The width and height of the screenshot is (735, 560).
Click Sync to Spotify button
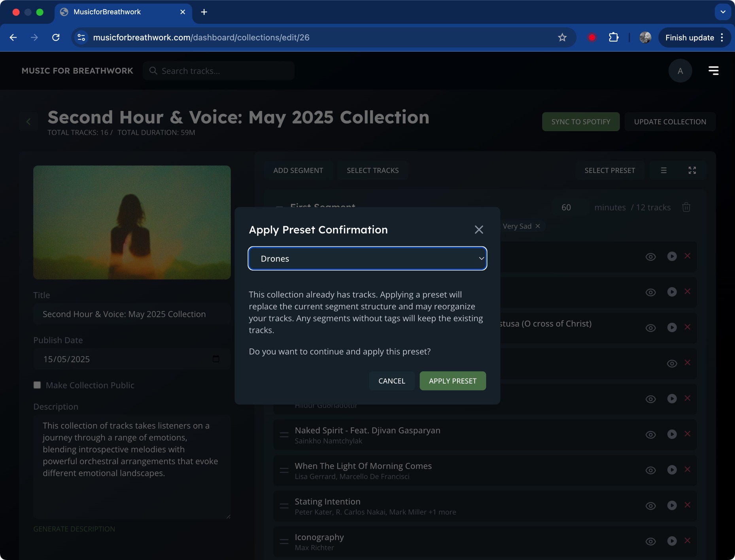coord(581,122)
